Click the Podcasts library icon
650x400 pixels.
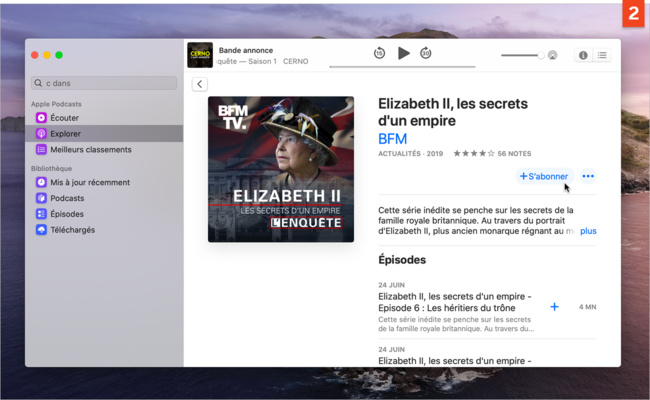tap(41, 198)
